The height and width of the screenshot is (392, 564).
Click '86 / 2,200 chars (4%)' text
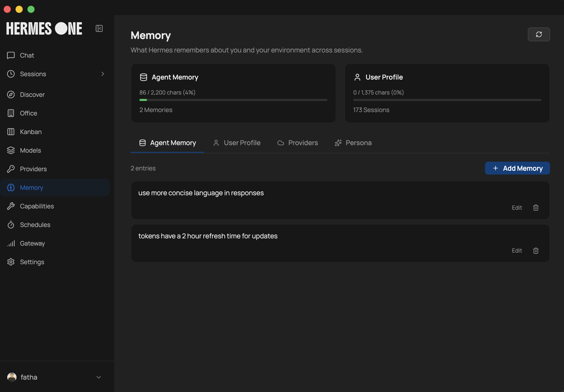tap(167, 92)
